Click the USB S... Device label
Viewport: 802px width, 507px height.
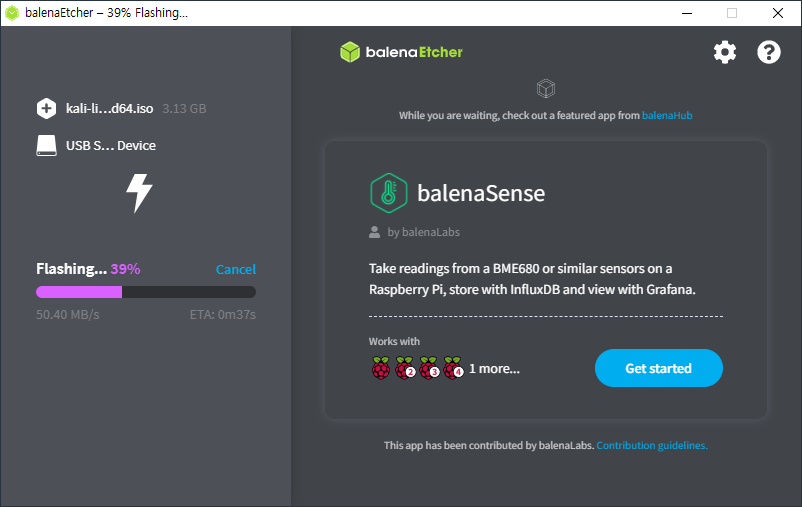coord(110,146)
